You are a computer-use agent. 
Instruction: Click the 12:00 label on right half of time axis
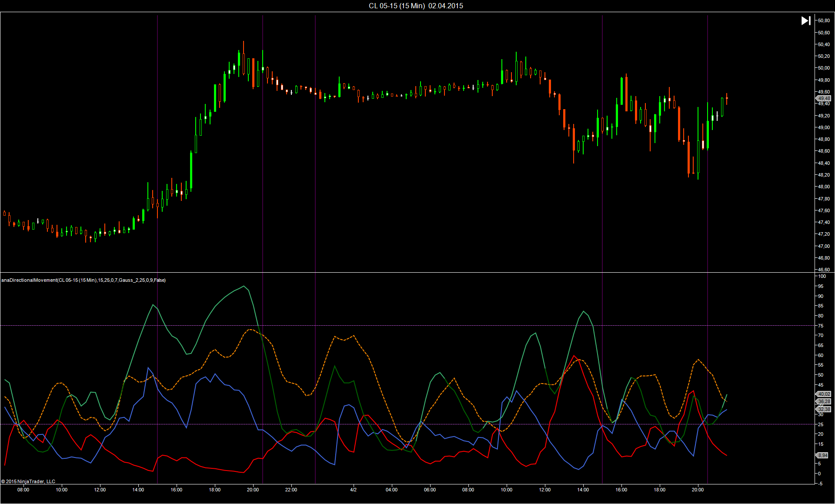click(x=544, y=490)
